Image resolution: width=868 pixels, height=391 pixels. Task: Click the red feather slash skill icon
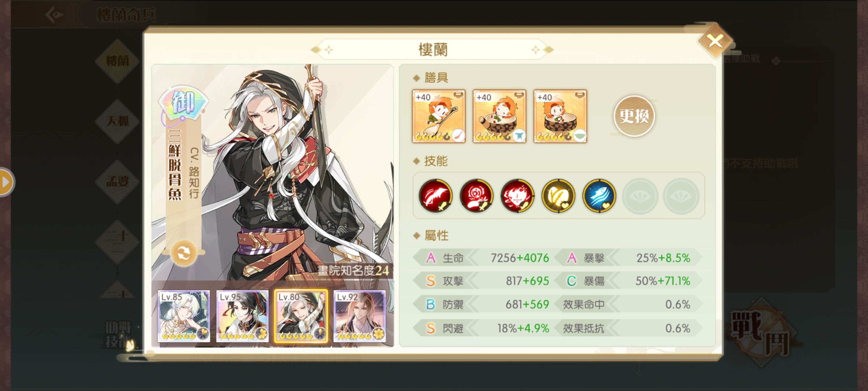pyautogui.click(x=435, y=196)
